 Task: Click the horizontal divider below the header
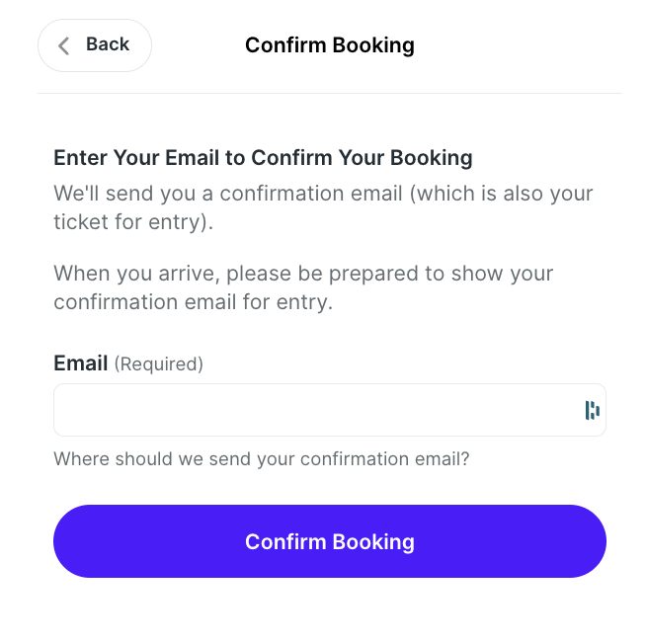pyautogui.click(x=330, y=94)
